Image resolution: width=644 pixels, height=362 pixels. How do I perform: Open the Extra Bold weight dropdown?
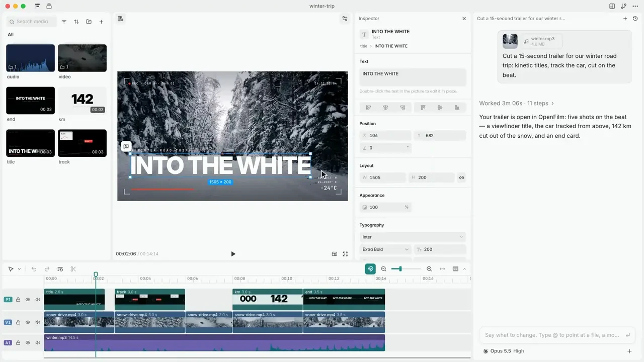pos(385,249)
